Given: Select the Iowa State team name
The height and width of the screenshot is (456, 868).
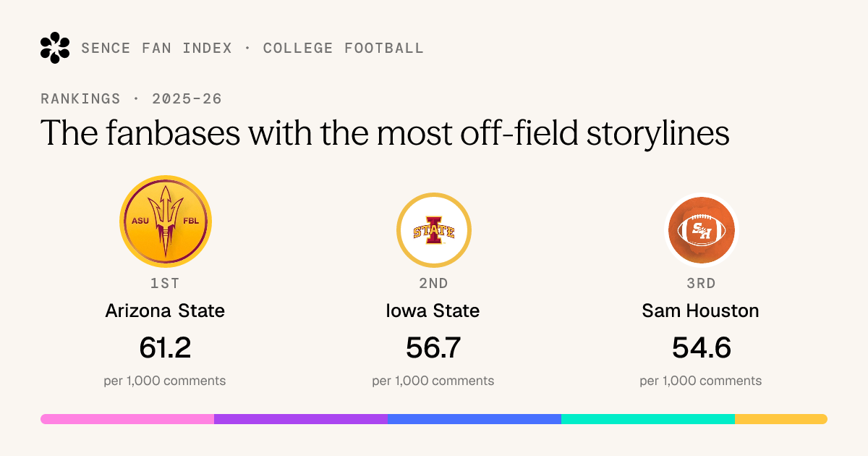Looking at the screenshot, I should click(433, 311).
